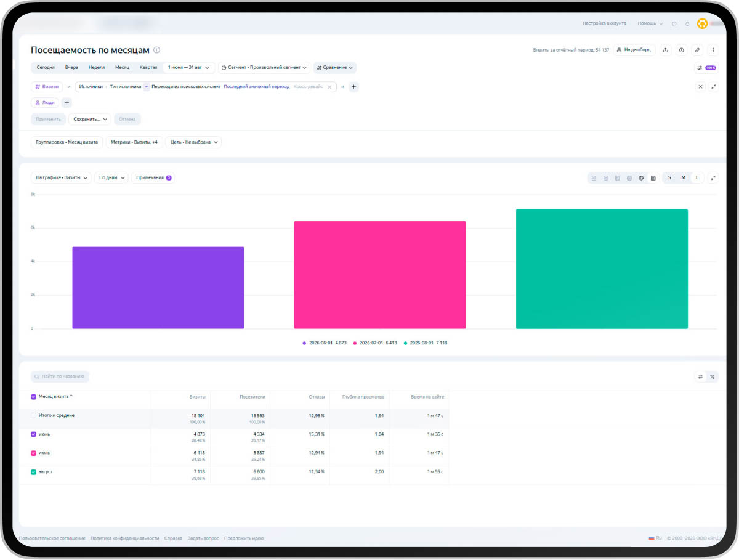
Task: Click the На дашборд button
Action: pyautogui.click(x=634, y=50)
